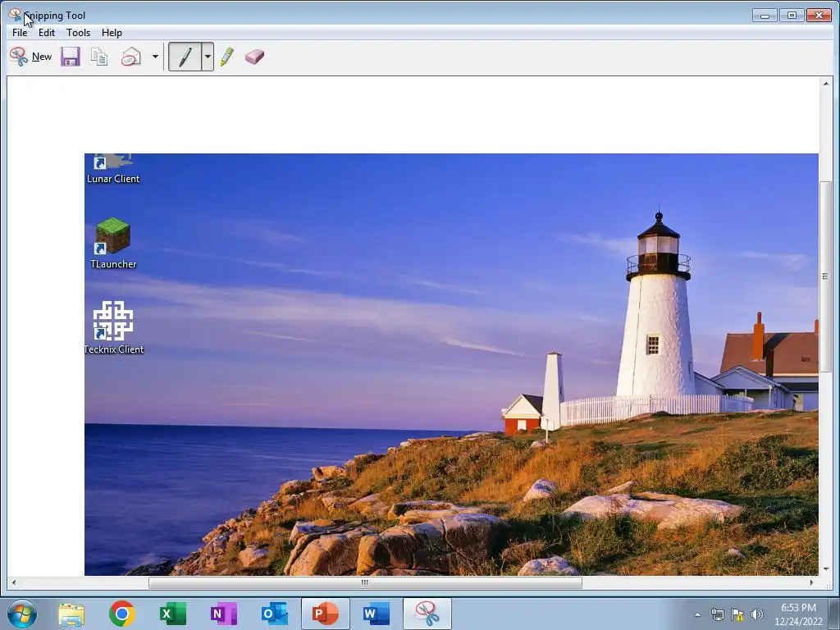Select the Pen tool
The height and width of the screenshot is (630, 840).
tap(185, 57)
